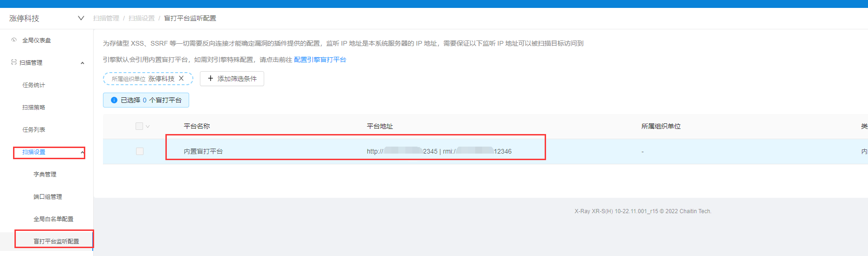Click the blue info icon before 已选择
Screen dimensions: 868x256
114,100
